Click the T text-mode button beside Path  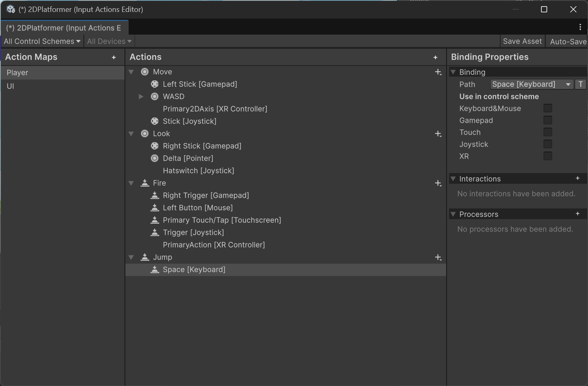point(581,84)
